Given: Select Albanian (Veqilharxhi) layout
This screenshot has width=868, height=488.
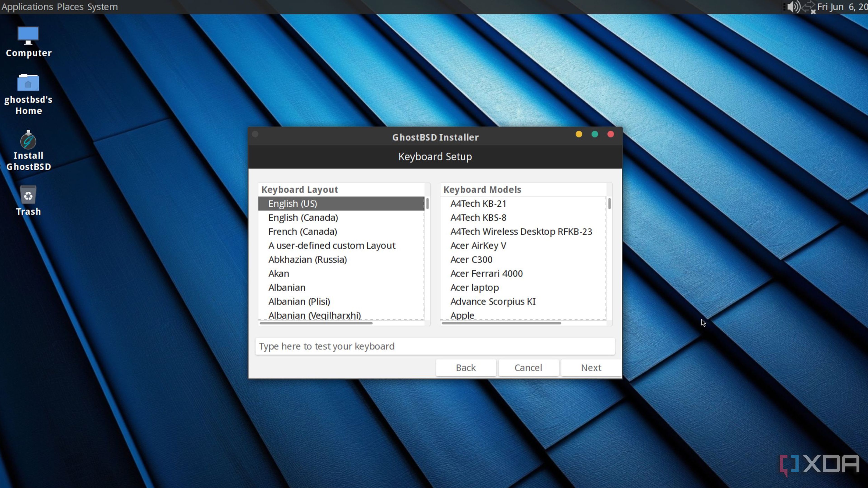Looking at the screenshot, I should click(341, 315).
